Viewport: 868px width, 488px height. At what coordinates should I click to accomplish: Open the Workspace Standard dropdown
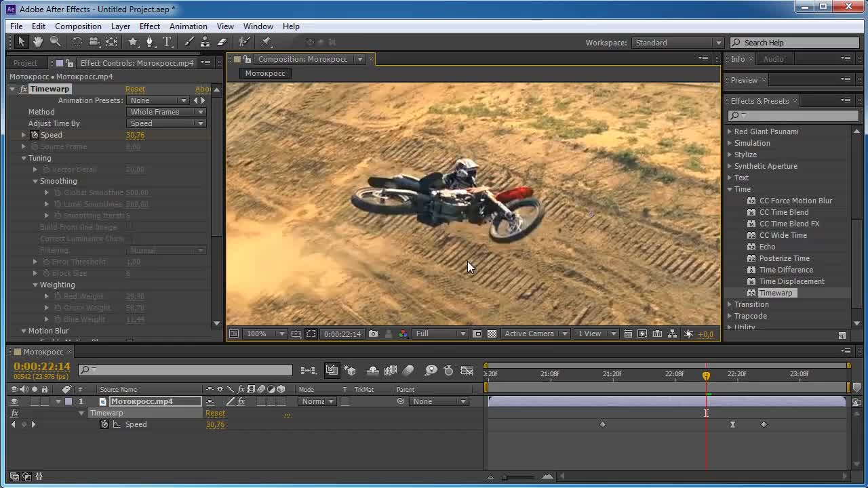[677, 43]
